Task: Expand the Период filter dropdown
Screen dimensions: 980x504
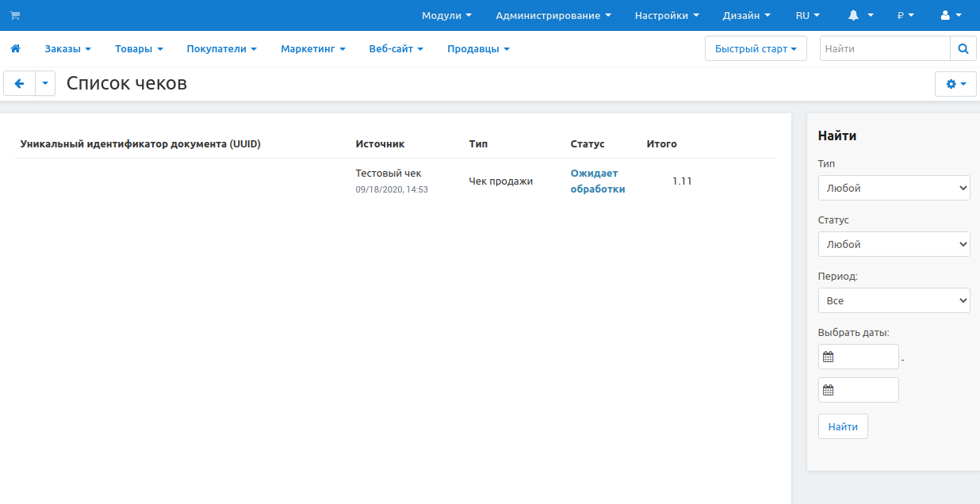Action: (x=894, y=300)
